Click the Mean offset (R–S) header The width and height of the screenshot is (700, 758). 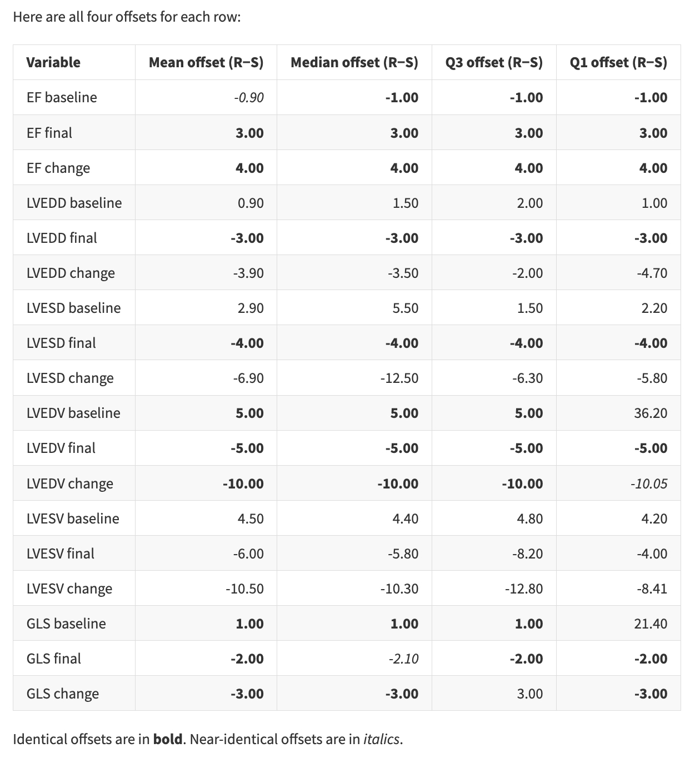point(206,62)
